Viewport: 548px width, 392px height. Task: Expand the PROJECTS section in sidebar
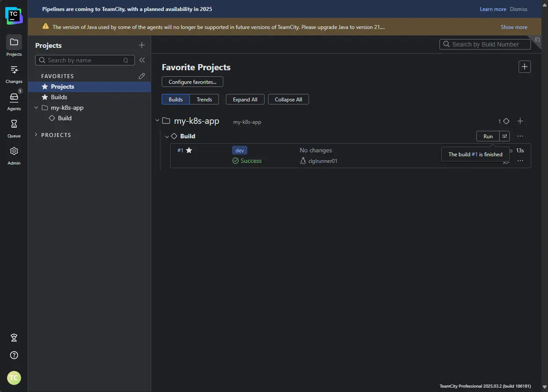pyautogui.click(x=36, y=135)
